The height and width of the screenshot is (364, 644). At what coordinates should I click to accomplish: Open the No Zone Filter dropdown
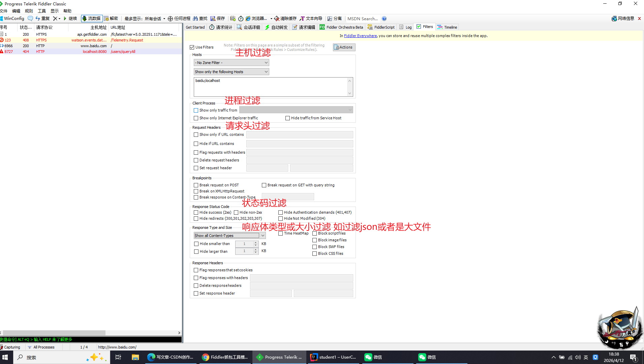coord(231,63)
